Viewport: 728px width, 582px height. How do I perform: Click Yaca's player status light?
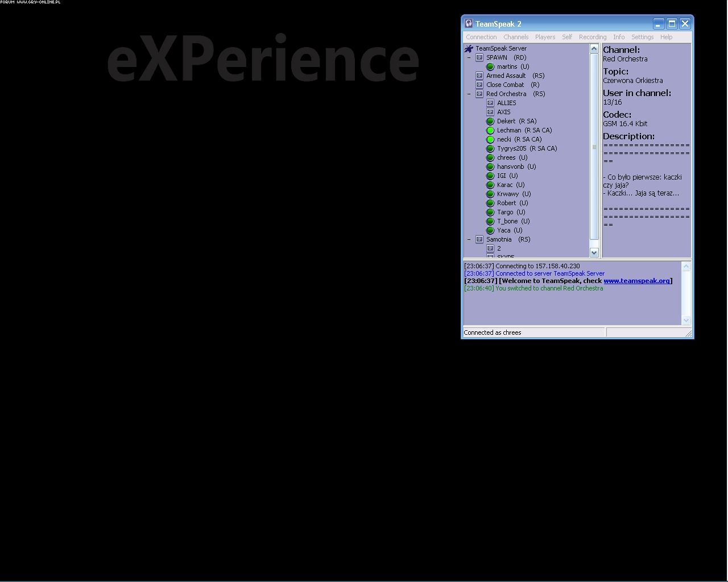pyautogui.click(x=490, y=230)
